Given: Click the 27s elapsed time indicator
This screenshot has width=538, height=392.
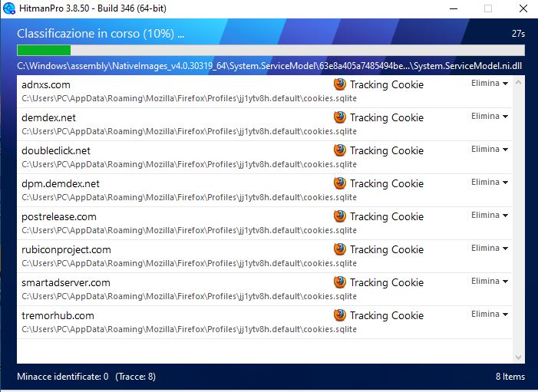Looking at the screenshot, I should (518, 34).
